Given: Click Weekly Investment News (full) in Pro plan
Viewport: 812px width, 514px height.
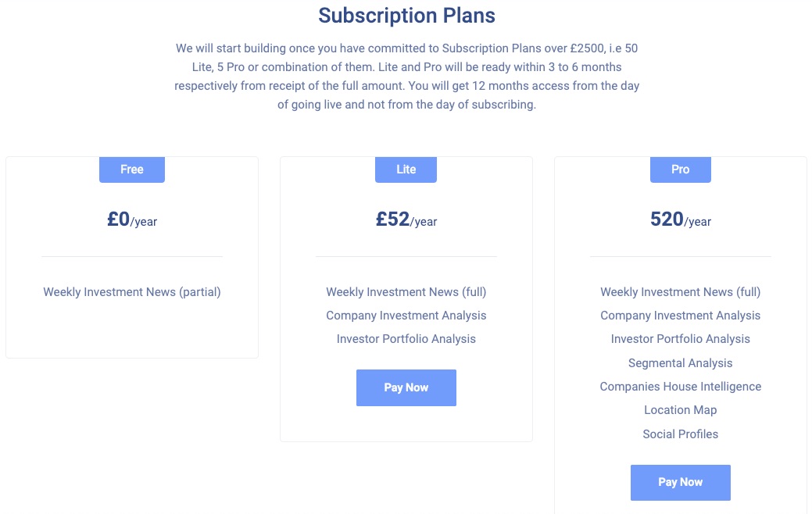Looking at the screenshot, I should pos(680,292).
